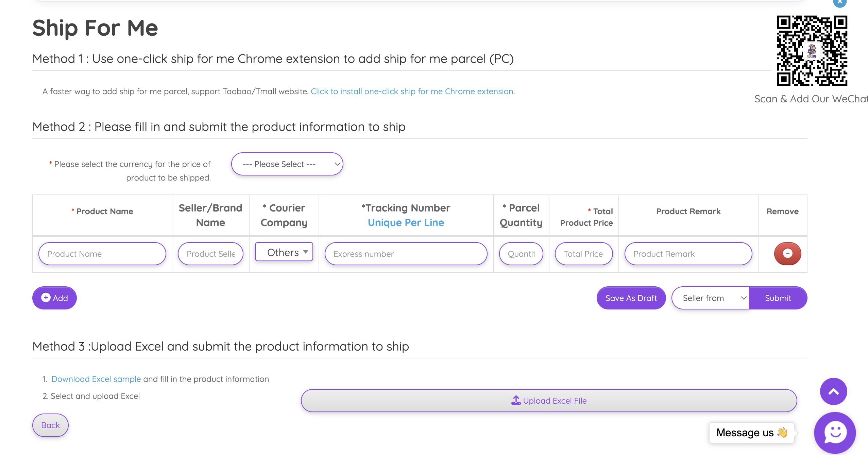
Task: Open the currency Please Select dropdown
Action: pyautogui.click(x=287, y=164)
